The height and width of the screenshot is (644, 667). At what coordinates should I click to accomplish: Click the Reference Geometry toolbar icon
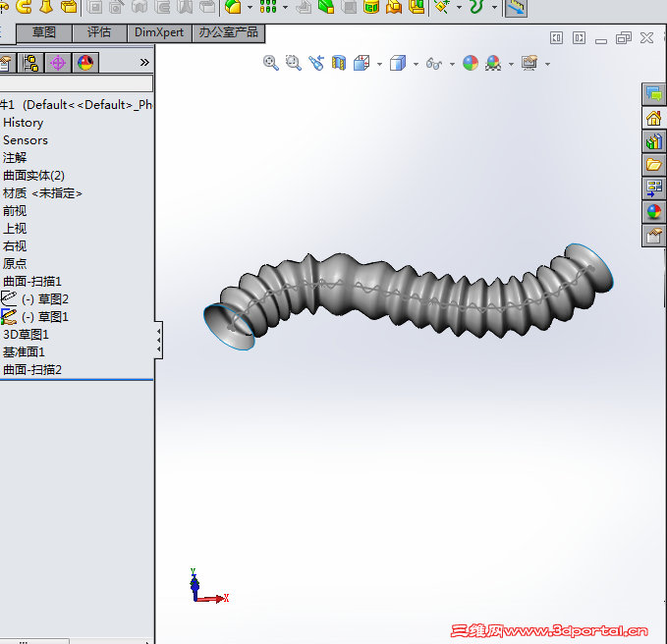pos(442,7)
